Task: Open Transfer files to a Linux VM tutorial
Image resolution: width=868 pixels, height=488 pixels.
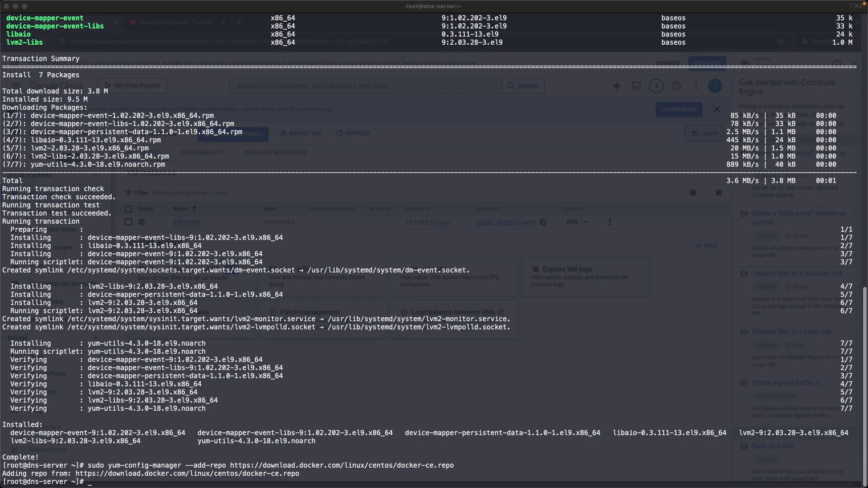Action: 791,332
